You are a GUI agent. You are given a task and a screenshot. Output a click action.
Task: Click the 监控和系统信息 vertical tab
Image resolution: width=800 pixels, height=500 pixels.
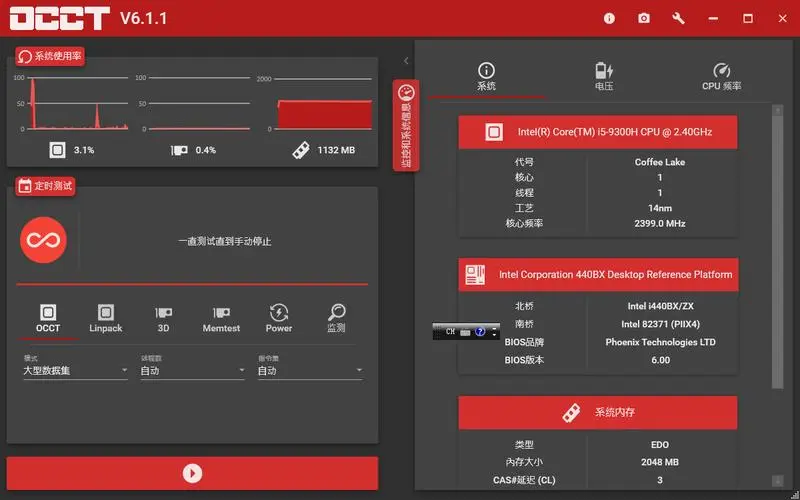(406, 126)
